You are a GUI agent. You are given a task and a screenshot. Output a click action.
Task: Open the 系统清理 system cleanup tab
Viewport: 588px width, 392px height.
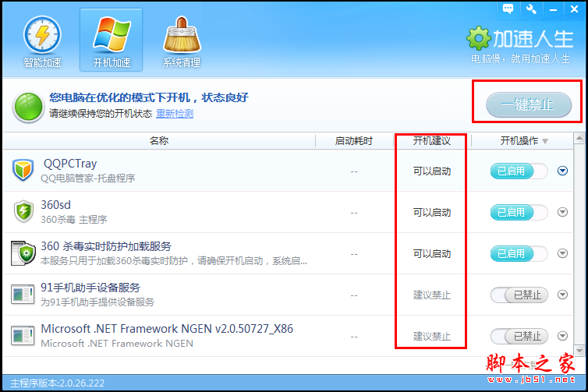(x=182, y=41)
